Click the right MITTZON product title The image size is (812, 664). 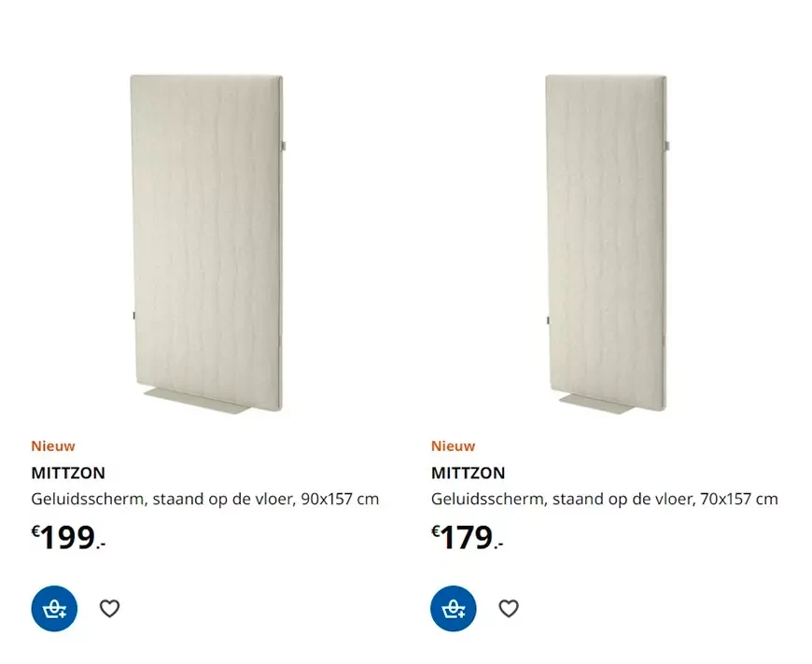(468, 473)
